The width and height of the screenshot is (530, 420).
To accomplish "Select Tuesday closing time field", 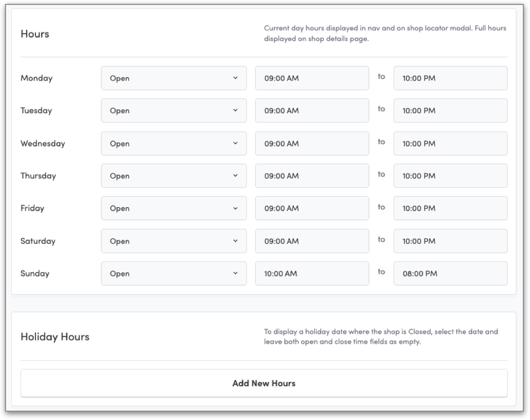I will (x=450, y=111).
